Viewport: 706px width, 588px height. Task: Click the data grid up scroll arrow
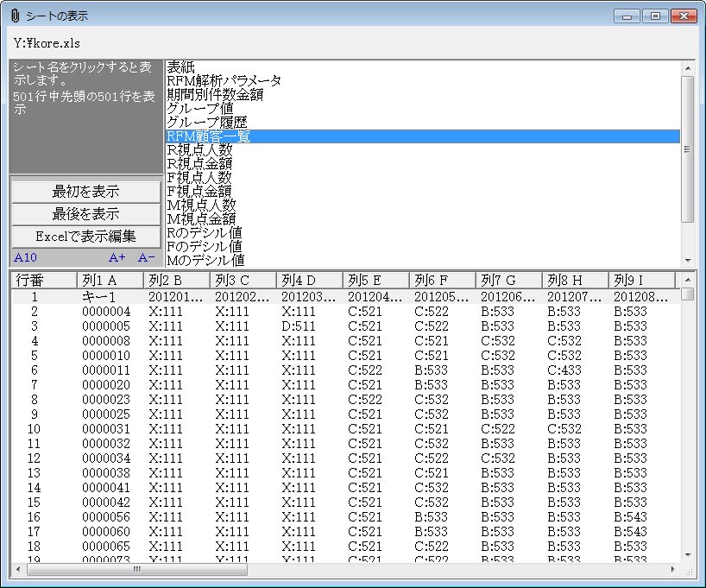click(x=688, y=280)
